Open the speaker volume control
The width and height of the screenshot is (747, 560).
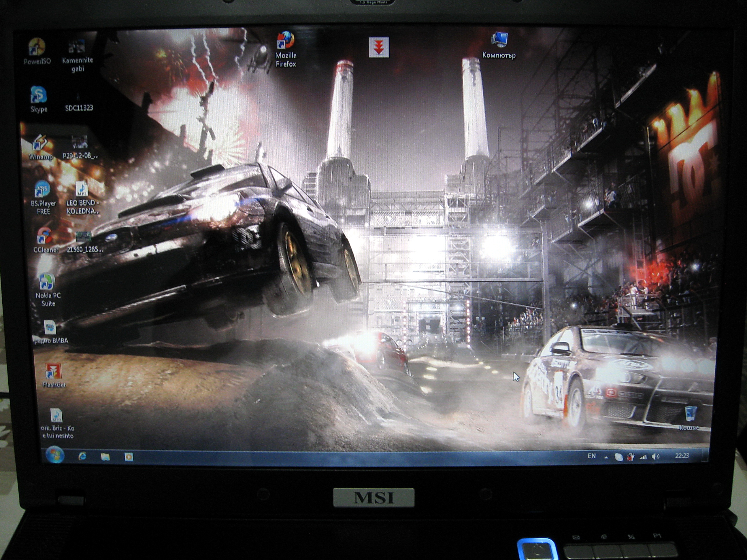[655, 457]
